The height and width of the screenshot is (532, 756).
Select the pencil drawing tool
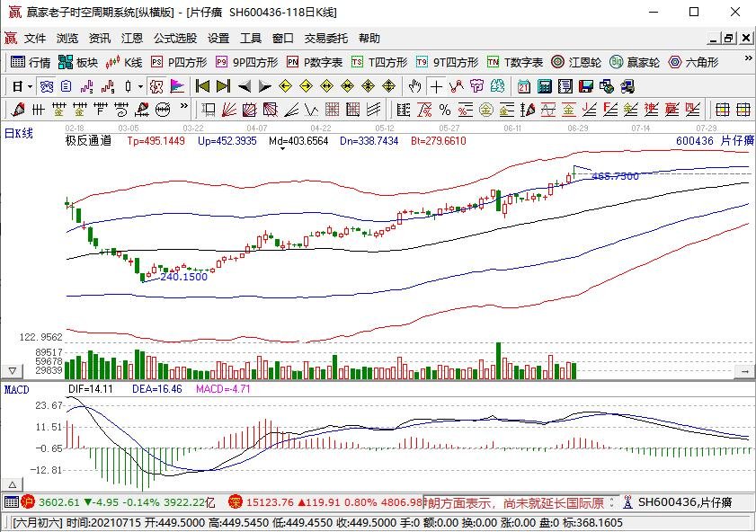[18, 110]
